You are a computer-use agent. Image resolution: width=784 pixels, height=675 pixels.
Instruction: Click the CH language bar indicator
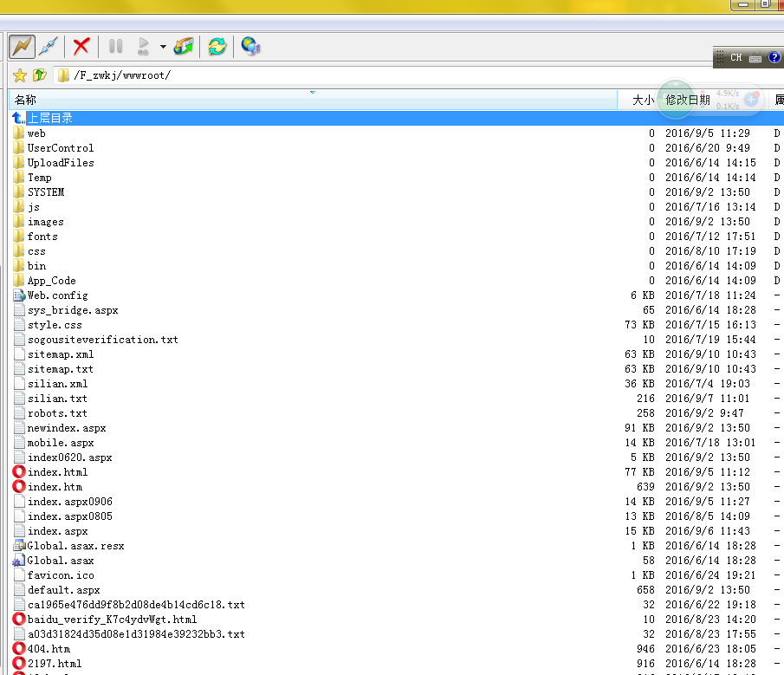[x=735, y=58]
